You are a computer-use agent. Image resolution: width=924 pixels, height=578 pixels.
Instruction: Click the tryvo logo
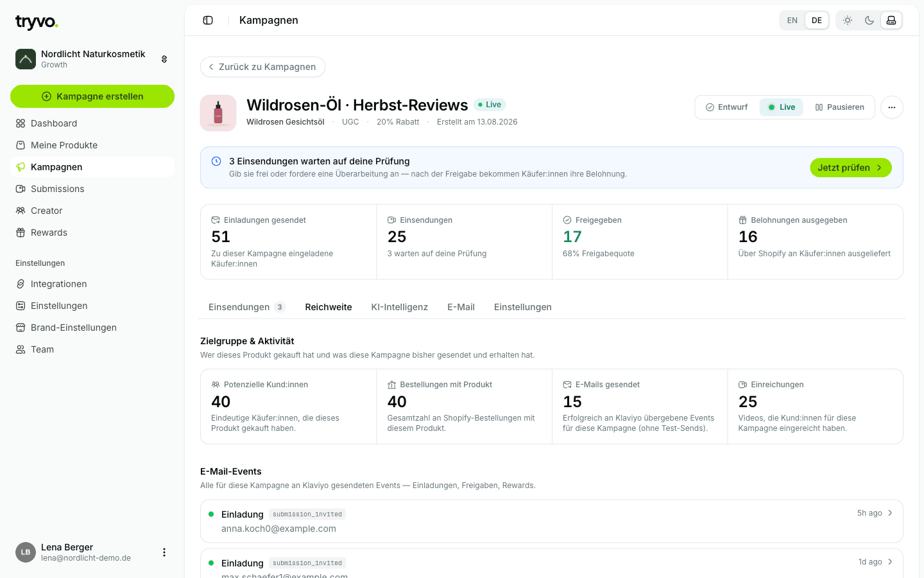[x=37, y=22]
